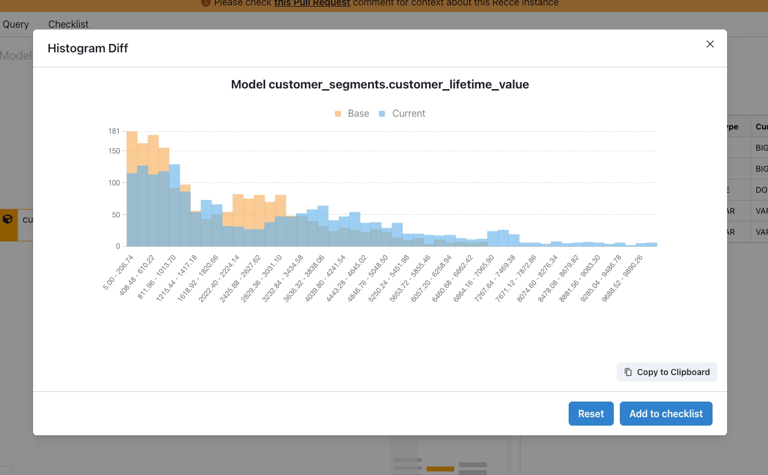Click clipboard icon in Copy button
768x475 pixels.
(x=628, y=372)
